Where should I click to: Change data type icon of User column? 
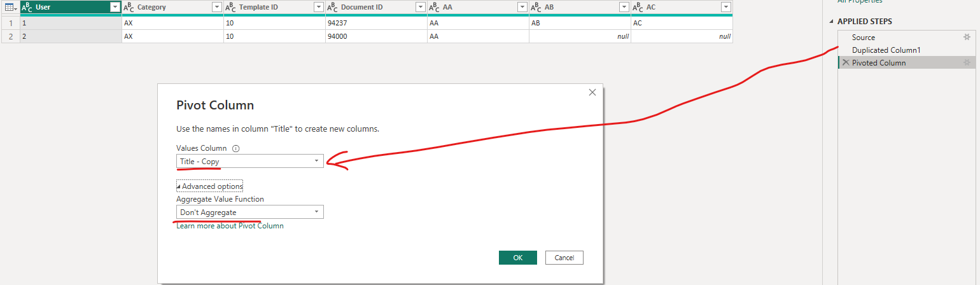(x=27, y=7)
